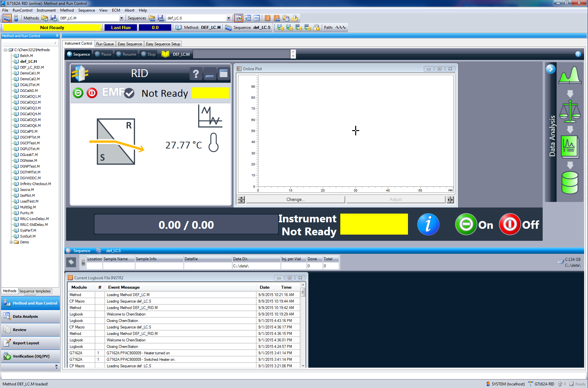Turn the instrument On with green toggle

(466, 224)
